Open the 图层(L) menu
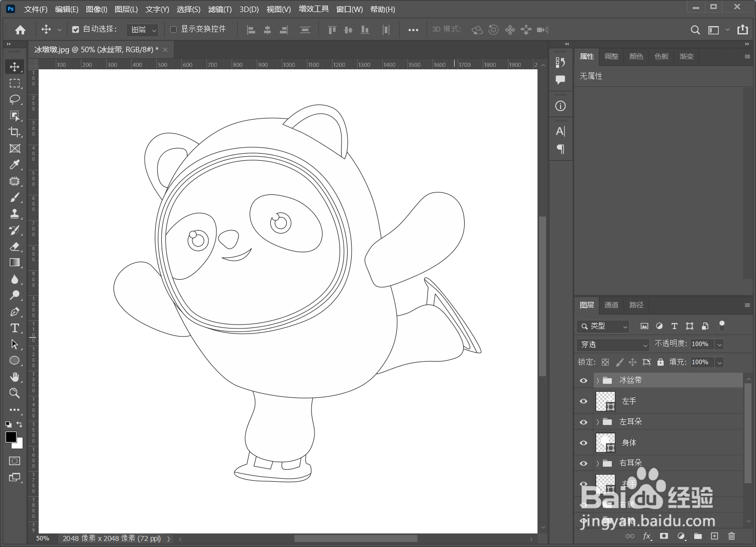 [x=126, y=10]
